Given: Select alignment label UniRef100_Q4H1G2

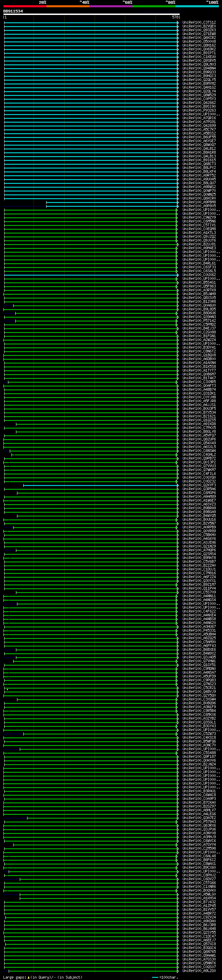Looking at the screenshot, I should tap(199, 88).
